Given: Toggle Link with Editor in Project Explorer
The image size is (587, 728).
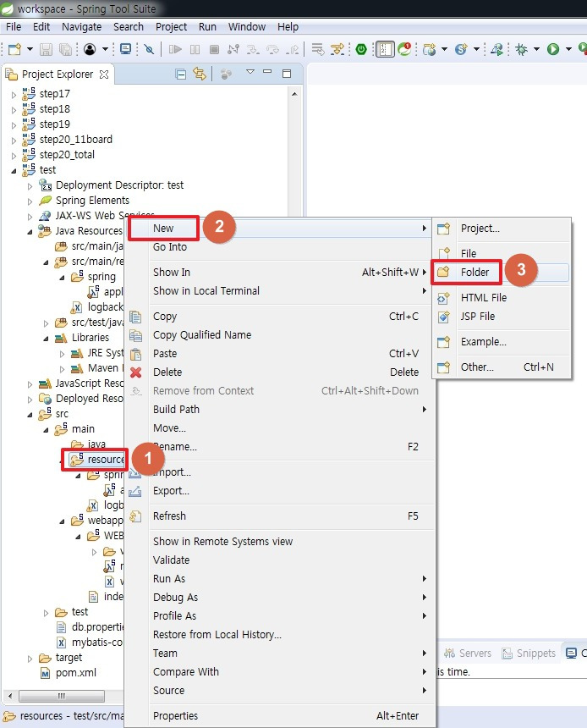Looking at the screenshot, I should [x=200, y=74].
